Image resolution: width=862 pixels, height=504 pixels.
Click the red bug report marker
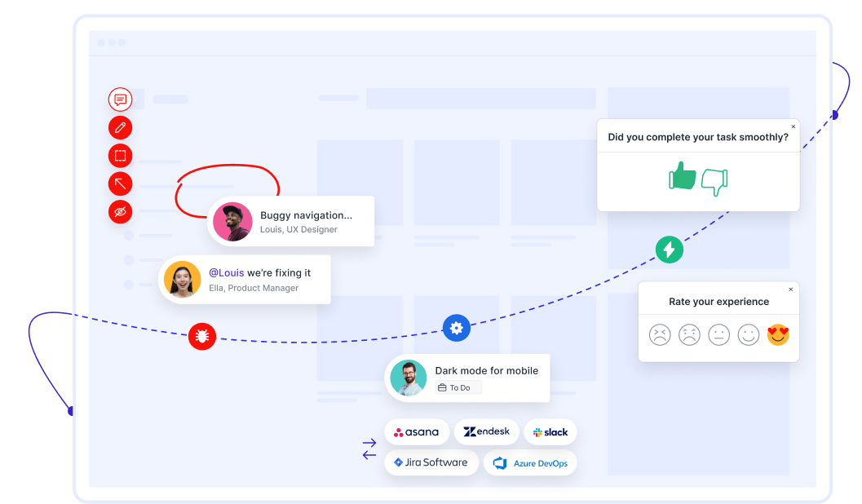pos(201,336)
